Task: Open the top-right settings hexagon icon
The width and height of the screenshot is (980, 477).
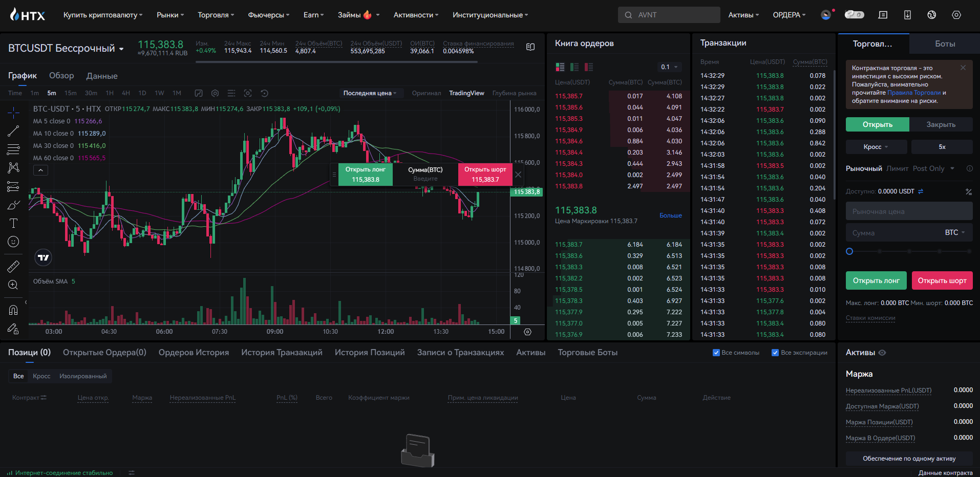Action: tap(956, 15)
